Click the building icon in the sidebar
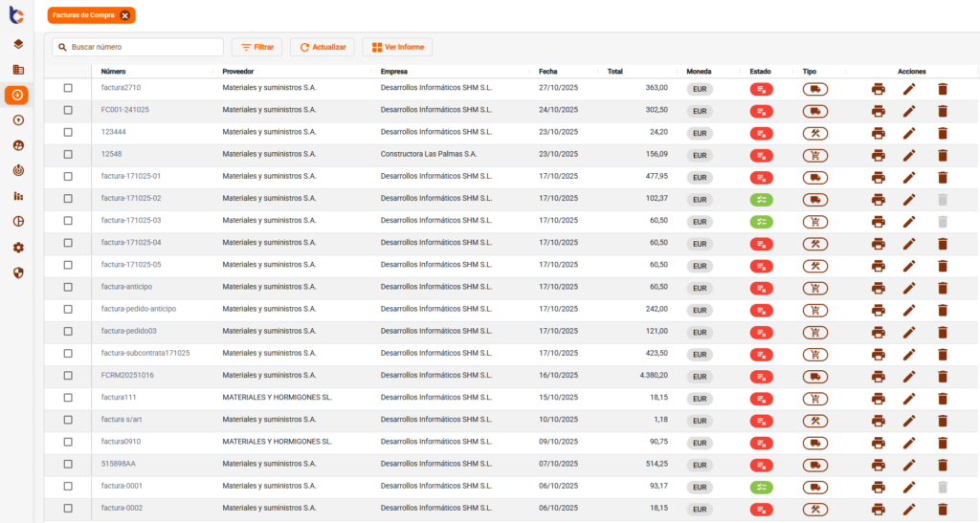 point(17,70)
